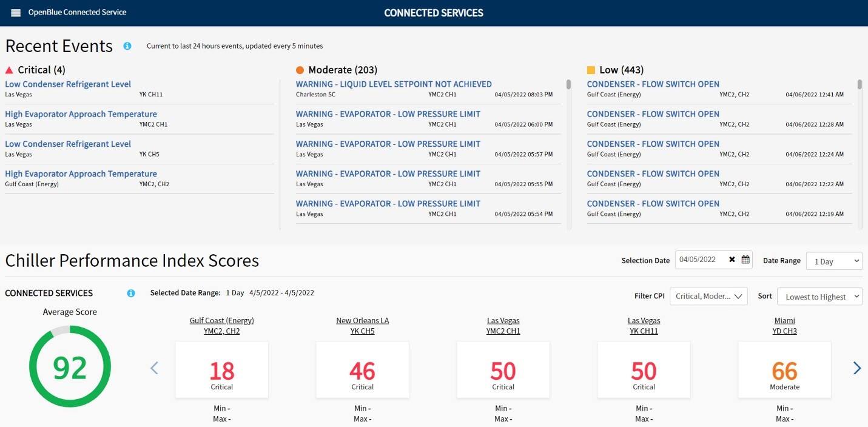Click the orange Moderate circle icon
The height and width of the screenshot is (427, 868).
pos(300,70)
